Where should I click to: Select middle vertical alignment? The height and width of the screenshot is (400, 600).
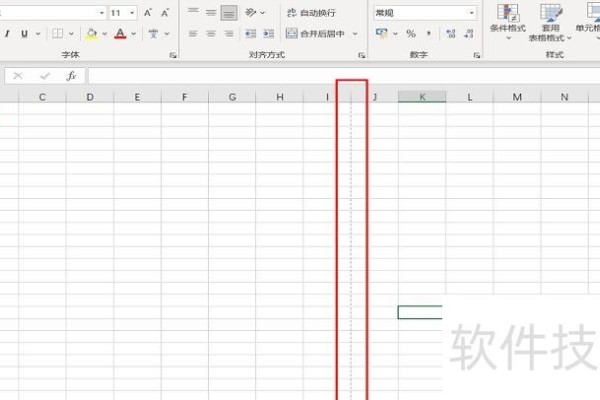point(211,13)
